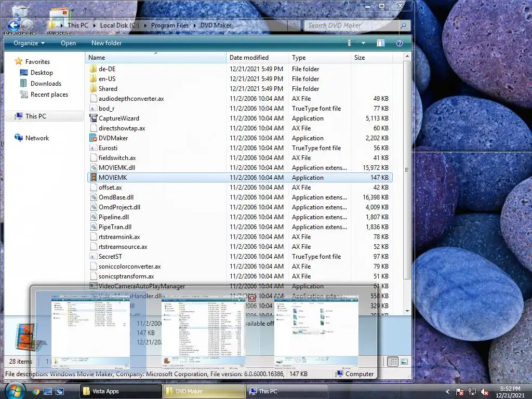
Task: Click the Show Desktop quick launch icon
Action: [47, 391]
